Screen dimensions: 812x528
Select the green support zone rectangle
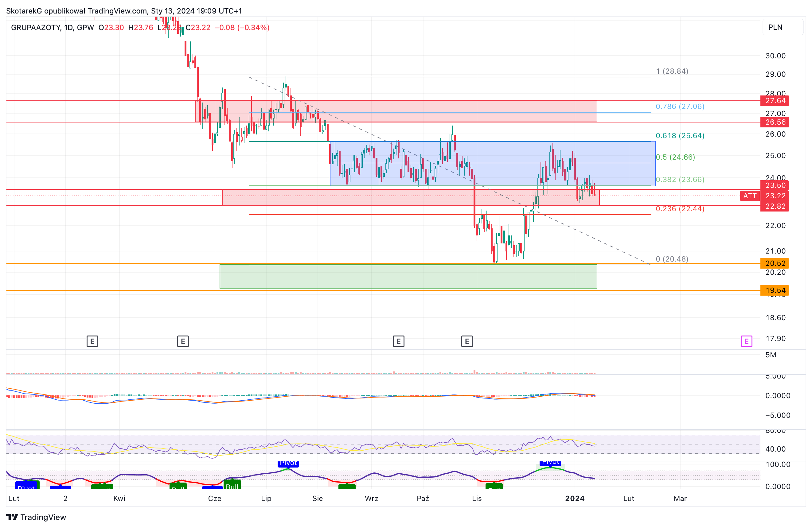[x=408, y=277]
